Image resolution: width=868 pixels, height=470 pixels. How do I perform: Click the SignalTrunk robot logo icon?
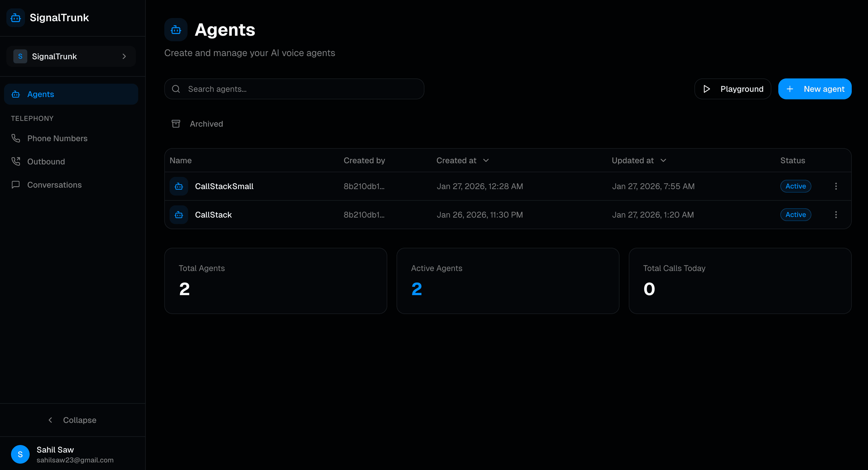(x=15, y=17)
